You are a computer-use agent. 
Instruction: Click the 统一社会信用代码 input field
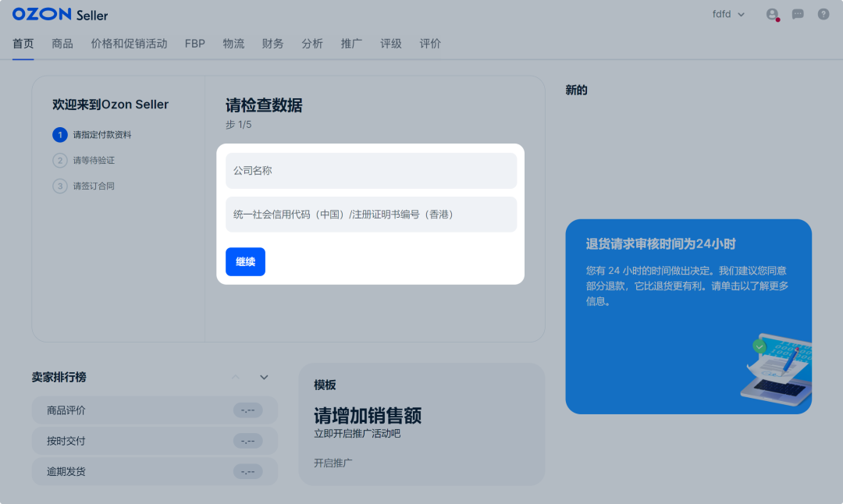(371, 214)
